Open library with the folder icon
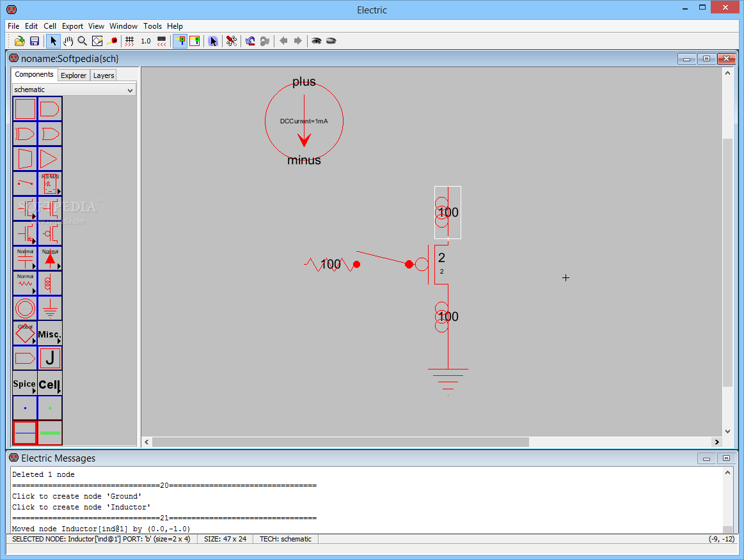This screenshot has width=744, height=560. [19, 42]
